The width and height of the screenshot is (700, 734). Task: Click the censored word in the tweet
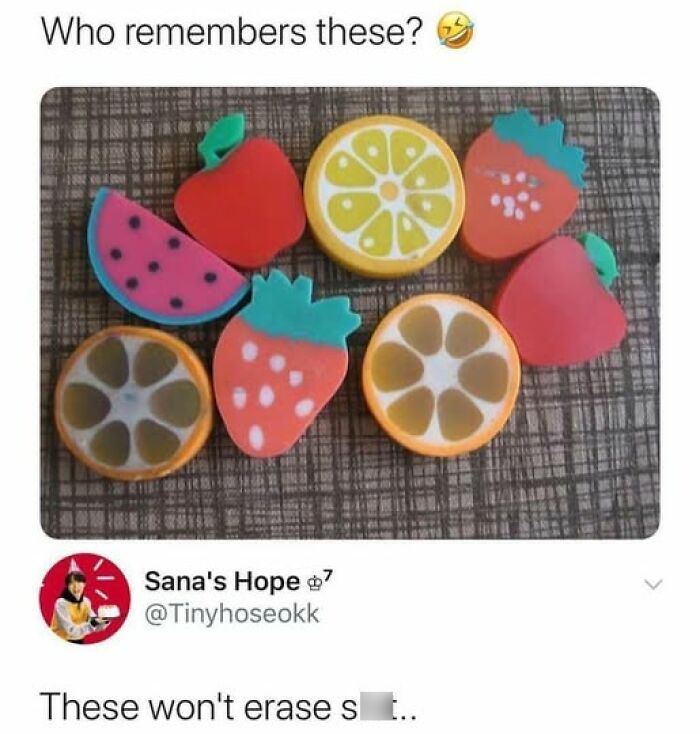click(x=371, y=707)
